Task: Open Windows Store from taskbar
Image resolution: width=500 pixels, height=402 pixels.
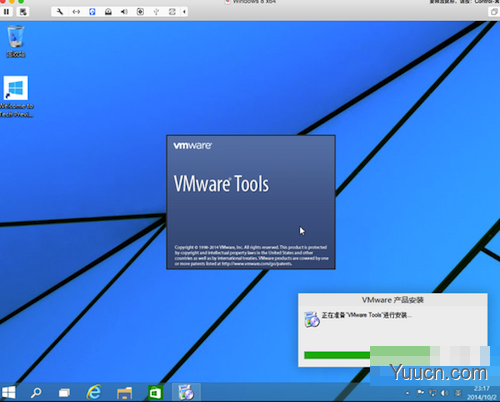Action: [x=155, y=393]
